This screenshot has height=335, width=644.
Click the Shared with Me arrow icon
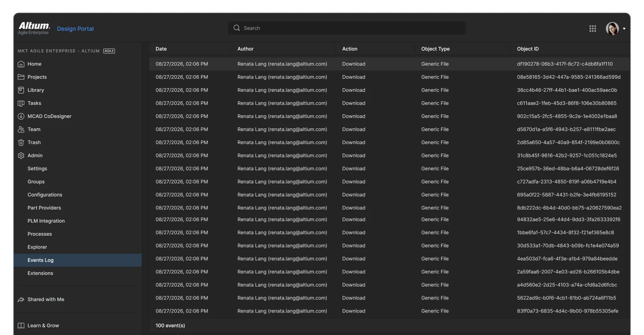[x=21, y=299]
